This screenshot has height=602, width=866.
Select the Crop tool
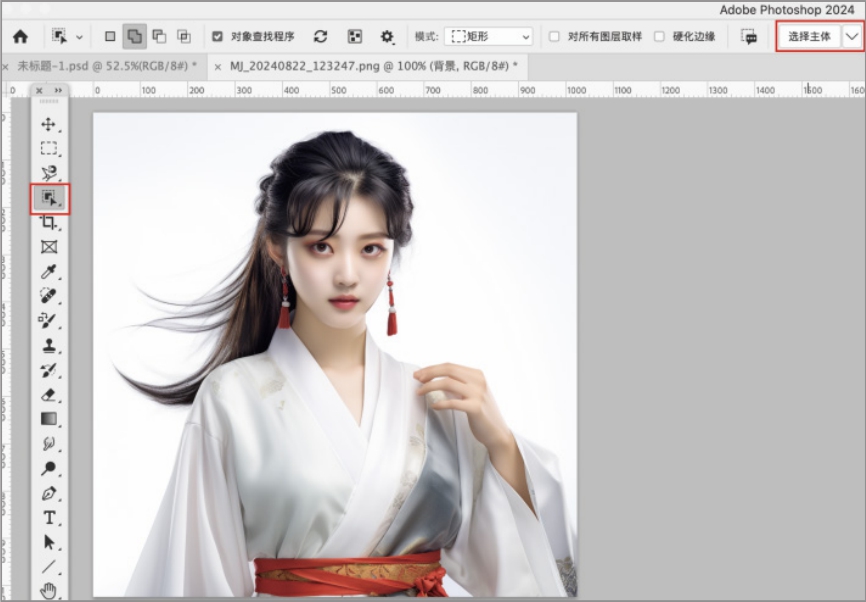(48, 223)
